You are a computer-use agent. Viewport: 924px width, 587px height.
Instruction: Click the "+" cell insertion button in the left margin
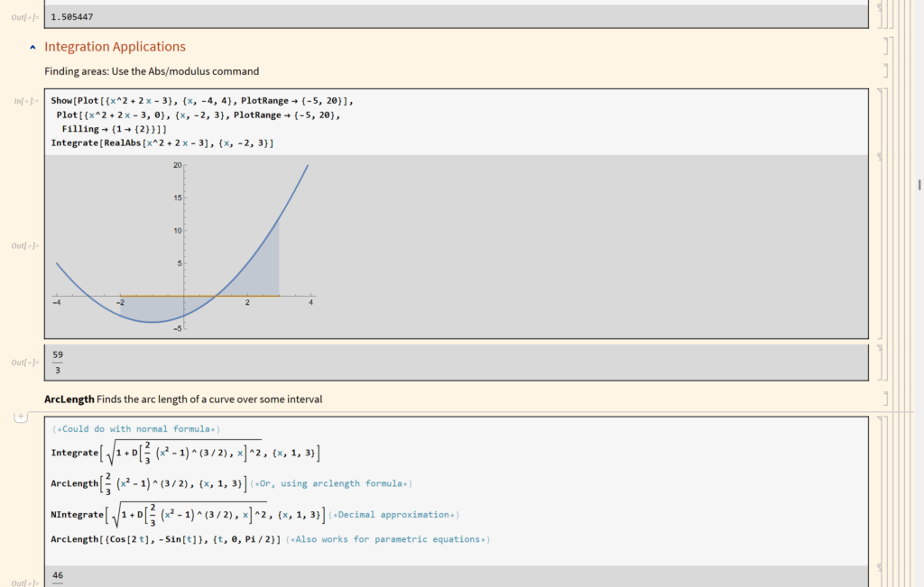[x=20, y=417]
